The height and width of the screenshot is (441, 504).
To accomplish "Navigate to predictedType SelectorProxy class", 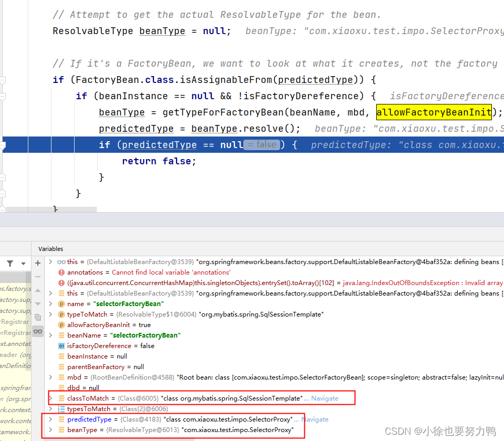I will click(315, 419).
